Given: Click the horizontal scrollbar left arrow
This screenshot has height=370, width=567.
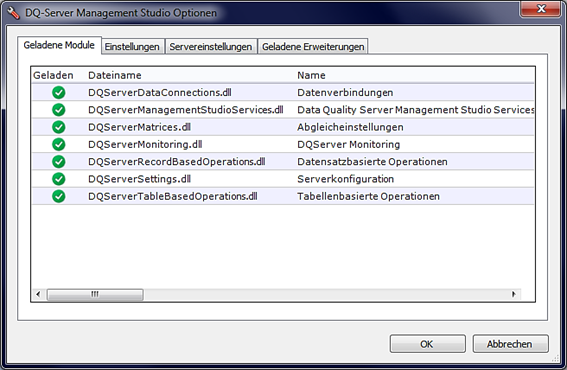Looking at the screenshot, I should click(38, 294).
